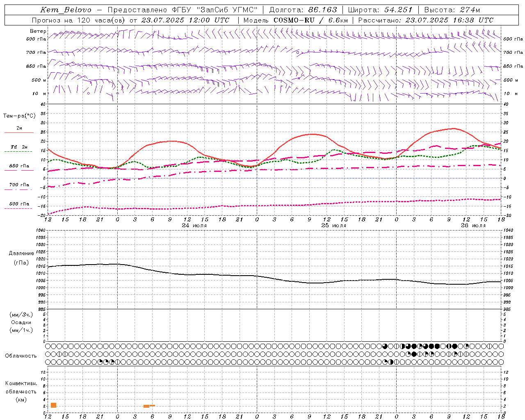Click the 500 гПа entry in the temperature legend
525x420 pixels.
[19, 204]
